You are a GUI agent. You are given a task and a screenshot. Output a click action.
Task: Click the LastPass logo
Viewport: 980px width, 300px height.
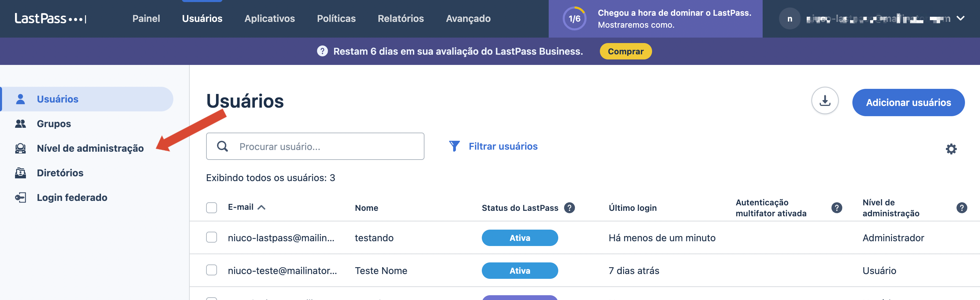pos(50,18)
